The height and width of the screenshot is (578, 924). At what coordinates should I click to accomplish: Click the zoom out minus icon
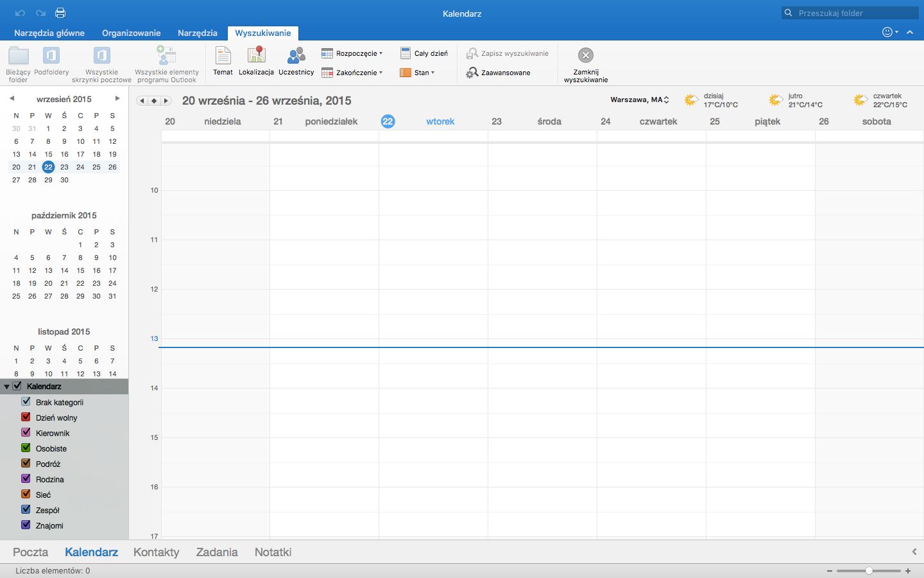[x=830, y=570]
